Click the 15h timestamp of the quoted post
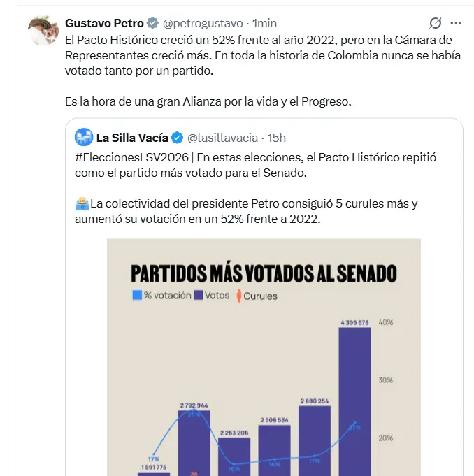This screenshot has width=474, height=476. pos(276,137)
